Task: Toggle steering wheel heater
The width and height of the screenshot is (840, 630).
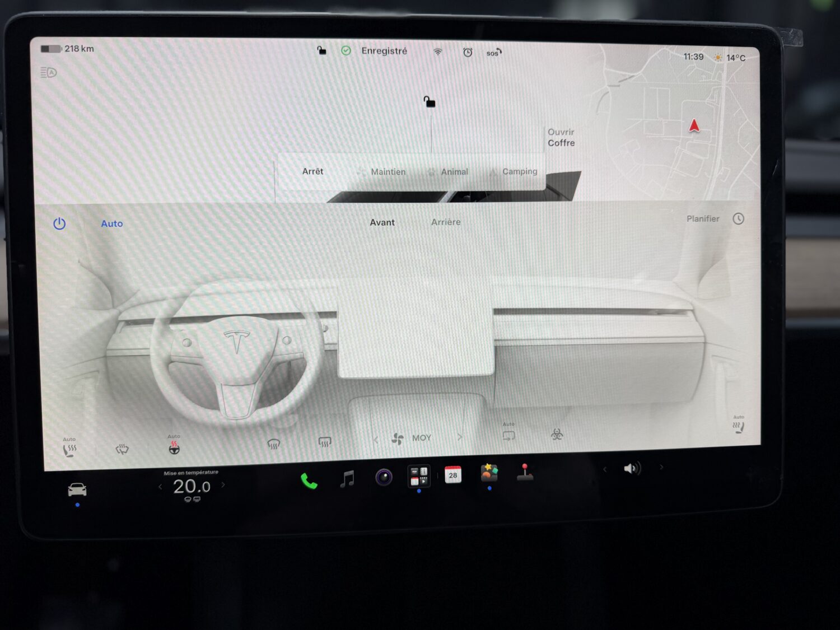Action: click(174, 446)
